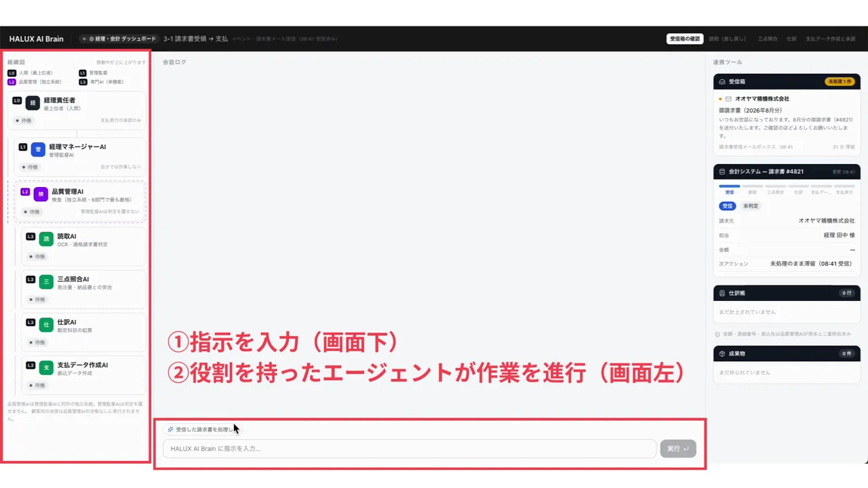This screenshot has height=488, width=868.
Task: Select the 受信箱の確認 tab
Action: 685,39
